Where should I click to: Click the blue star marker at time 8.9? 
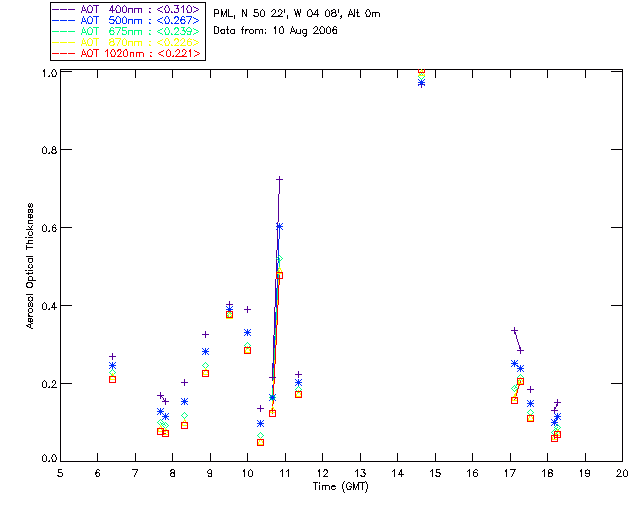(206, 352)
